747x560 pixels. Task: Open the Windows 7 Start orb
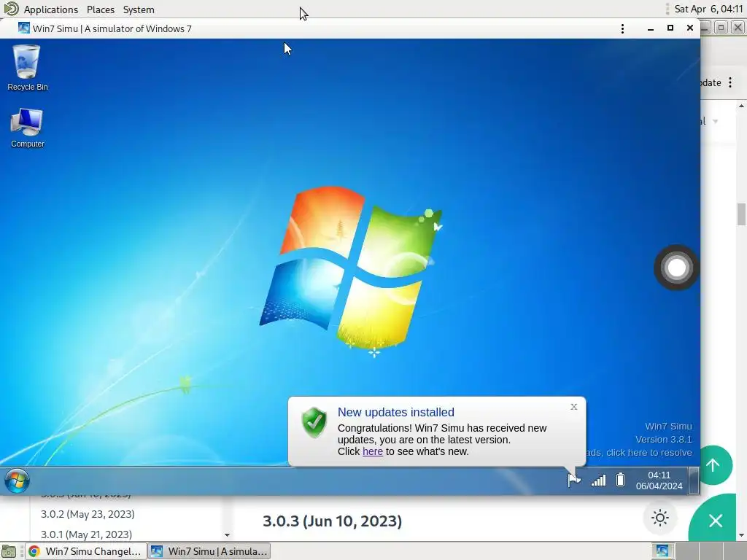pyautogui.click(x=18, y=481)
